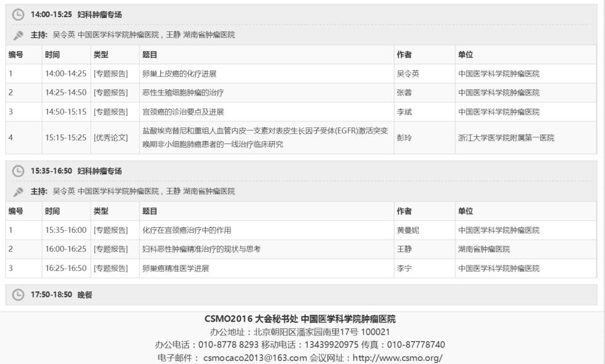This screenshot has width=605, height=364.
Task: Click time cell 16:25-16:50
Action: point(65,269)
